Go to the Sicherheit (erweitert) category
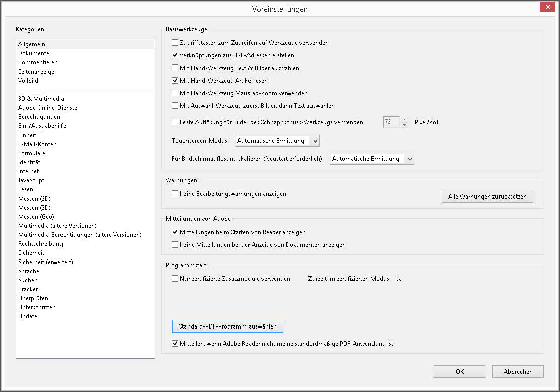560x392 pixels. point(46,262)
